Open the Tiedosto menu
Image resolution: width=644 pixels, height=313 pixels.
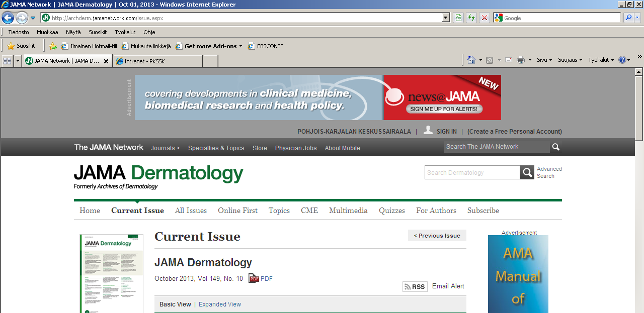(19, 32)
